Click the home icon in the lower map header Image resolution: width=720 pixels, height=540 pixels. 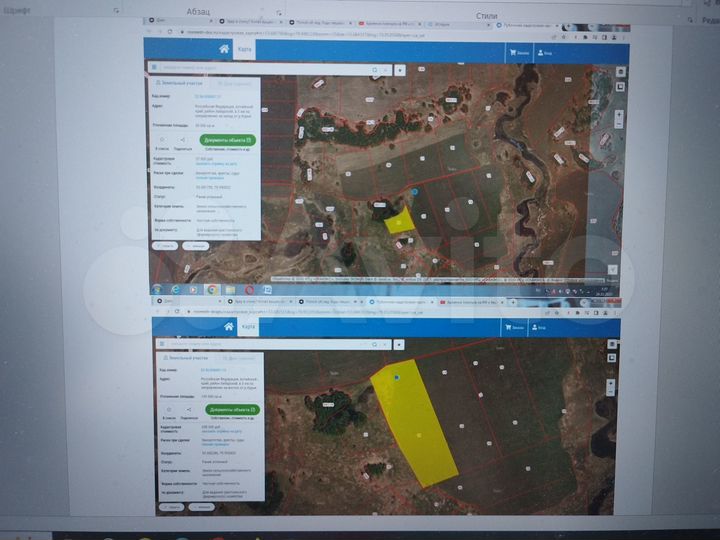click(228, 327)
